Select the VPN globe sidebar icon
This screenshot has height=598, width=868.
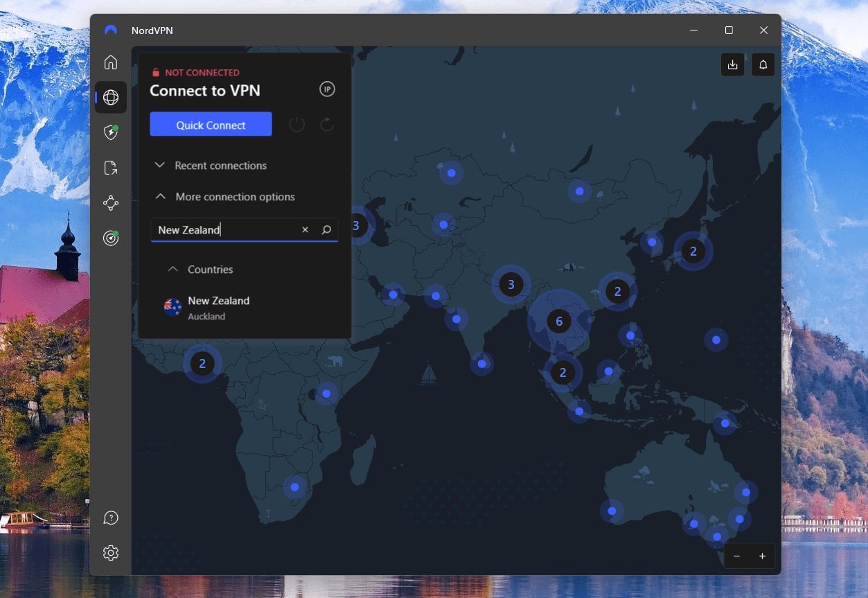(111, 97)
